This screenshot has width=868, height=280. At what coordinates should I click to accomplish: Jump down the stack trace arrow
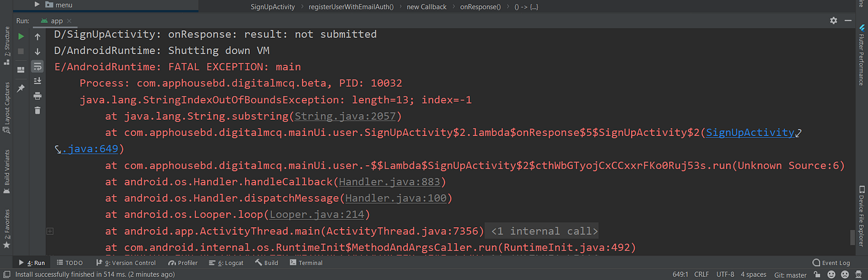(x=38, y=52)
